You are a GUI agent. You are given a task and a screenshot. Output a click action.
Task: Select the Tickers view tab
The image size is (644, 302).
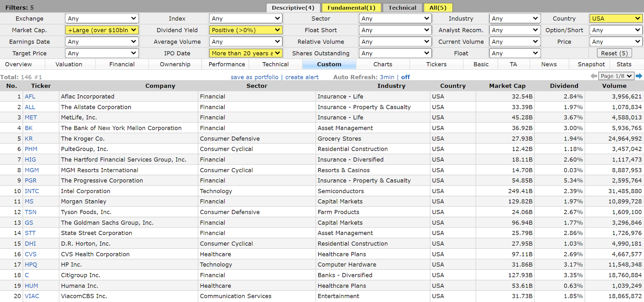pyautogui.click(x=437, y=64)
